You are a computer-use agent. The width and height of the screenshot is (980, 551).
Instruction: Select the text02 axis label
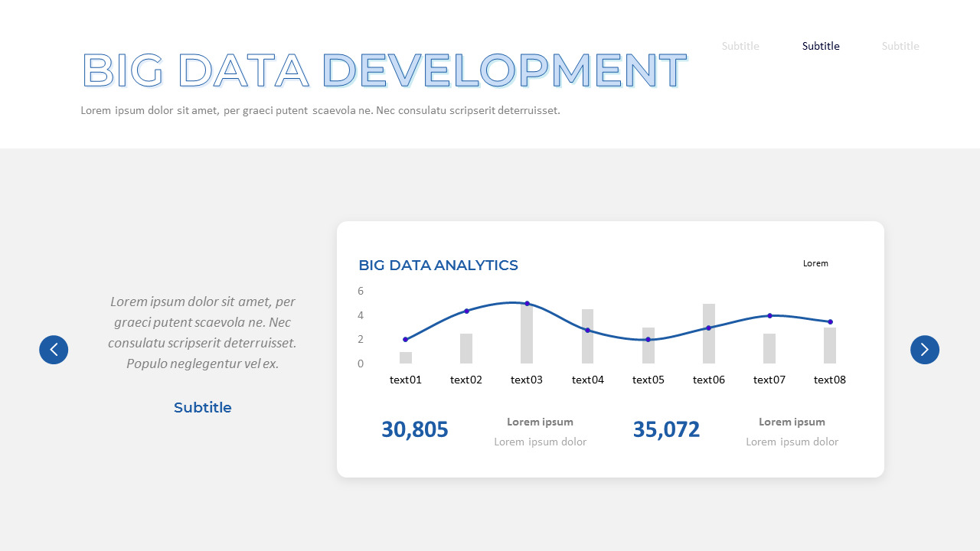tap(465, 379)
